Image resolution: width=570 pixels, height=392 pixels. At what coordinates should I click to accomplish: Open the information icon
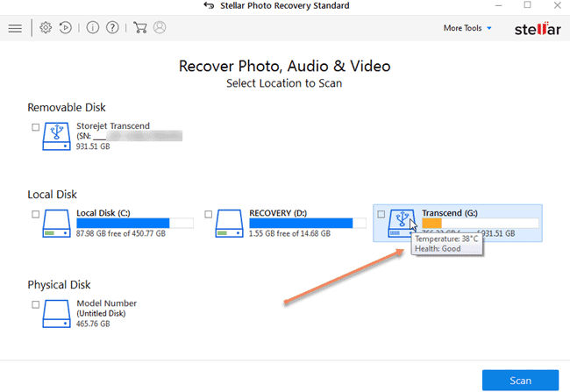[92, 28]
